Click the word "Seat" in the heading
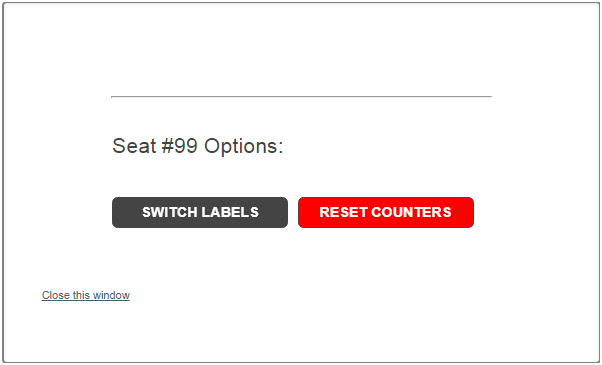 tap(134, 146)
